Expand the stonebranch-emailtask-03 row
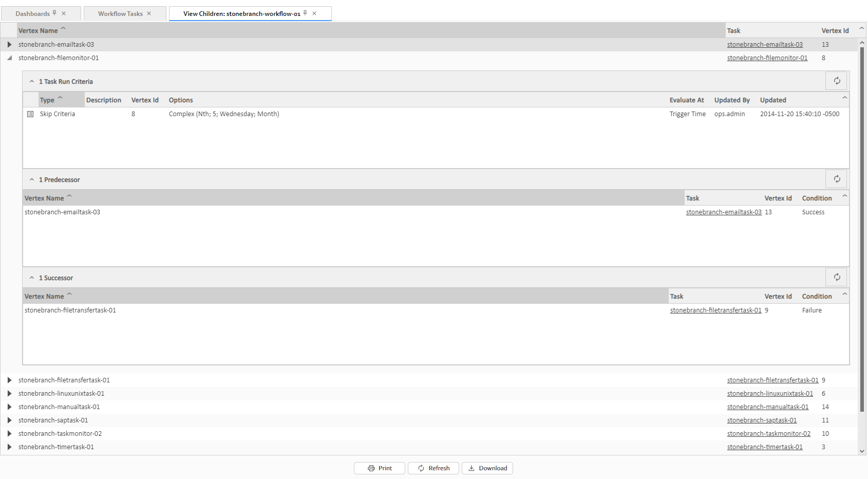Screen dimensions: 868x479 point(9,45)
